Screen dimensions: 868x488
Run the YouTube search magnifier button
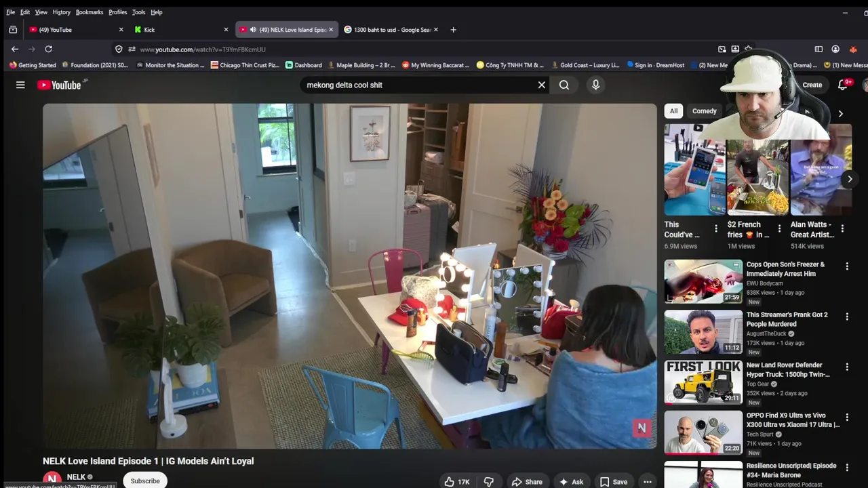[x=564, y=85]
